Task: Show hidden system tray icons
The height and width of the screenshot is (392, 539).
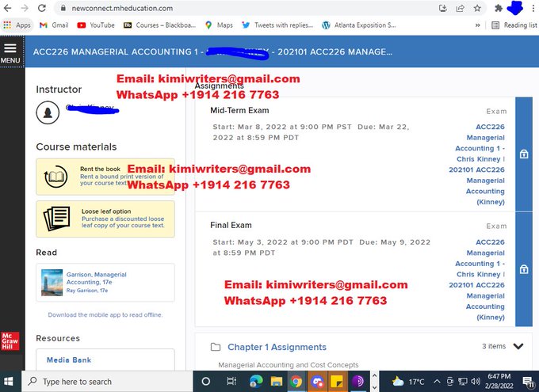Action: 437,382
